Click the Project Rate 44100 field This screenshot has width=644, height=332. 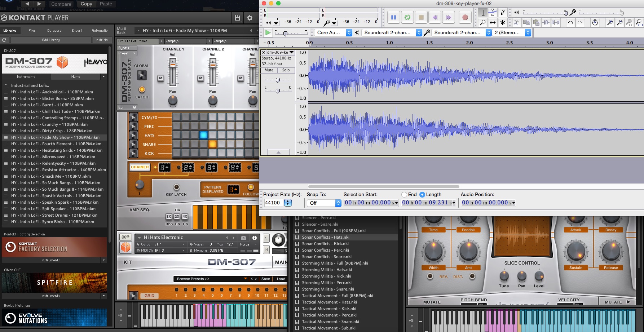click(274, 203)
